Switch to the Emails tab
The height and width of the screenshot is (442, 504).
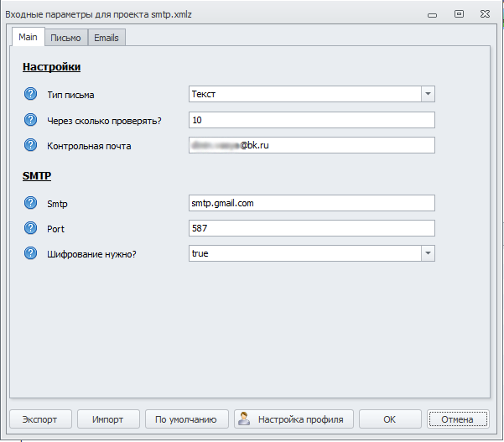tap(107, 38)
